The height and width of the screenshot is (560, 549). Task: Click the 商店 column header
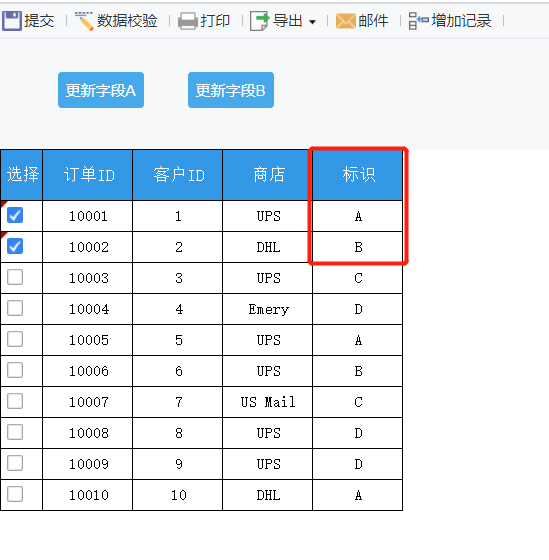(x=268, y=175)
